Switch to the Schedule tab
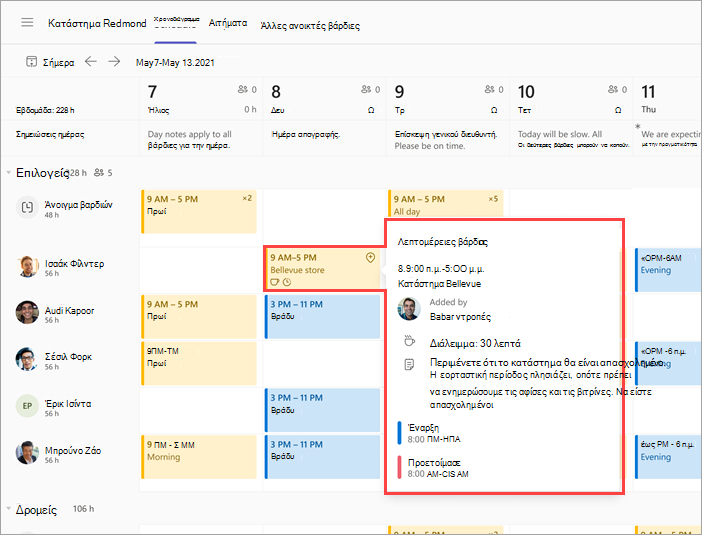This screenshot has height=535, width=702. point(176,22)
